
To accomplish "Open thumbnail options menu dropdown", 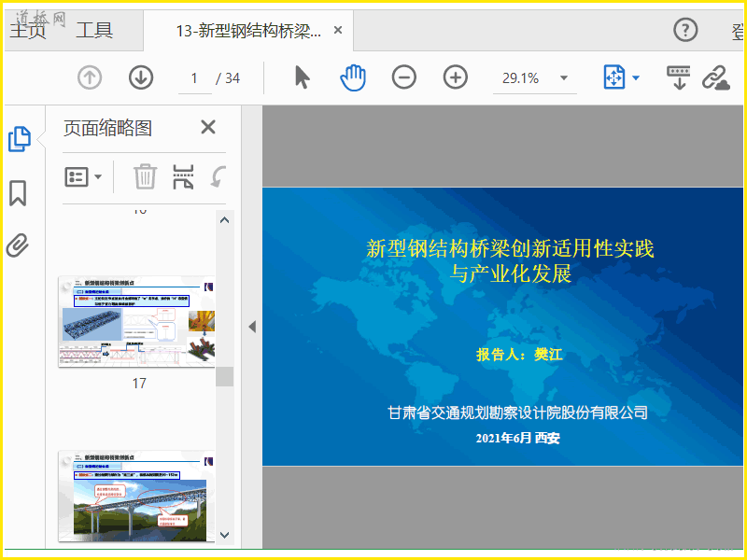I will coord(84,176).
